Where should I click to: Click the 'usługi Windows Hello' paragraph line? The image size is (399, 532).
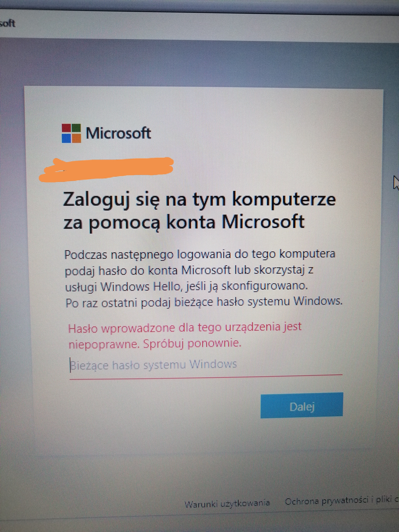click(186, 286)
